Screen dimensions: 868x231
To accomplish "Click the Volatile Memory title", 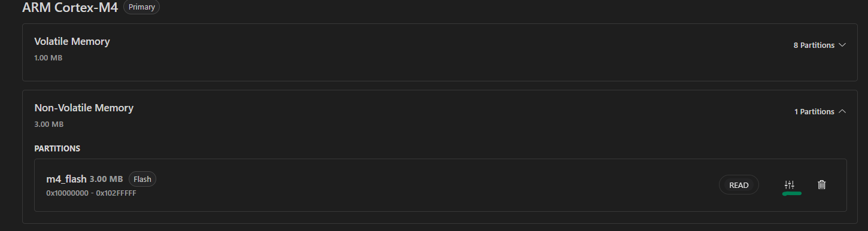I will pos(72,41).
